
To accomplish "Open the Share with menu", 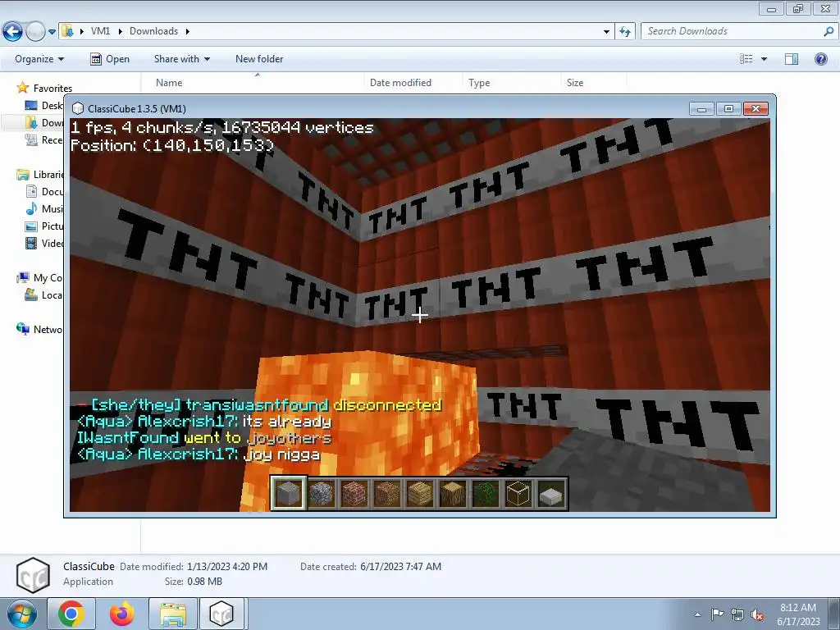I will point(182,59).
